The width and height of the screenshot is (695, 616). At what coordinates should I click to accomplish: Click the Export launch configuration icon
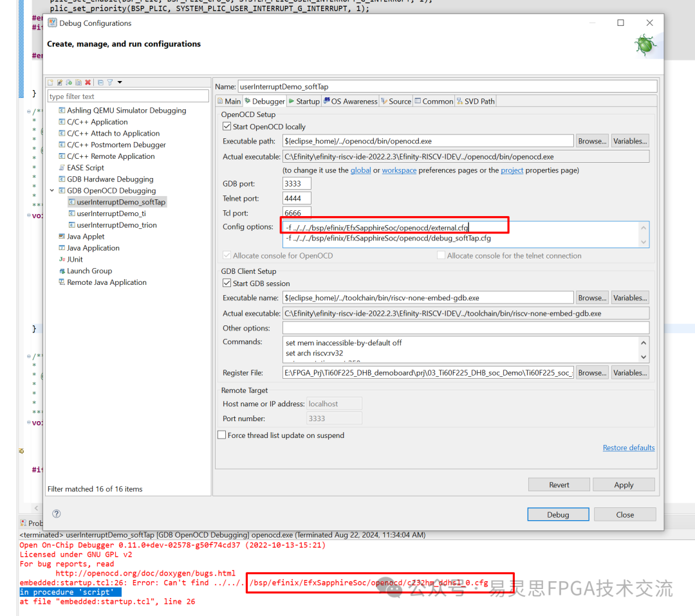[69, 82]
